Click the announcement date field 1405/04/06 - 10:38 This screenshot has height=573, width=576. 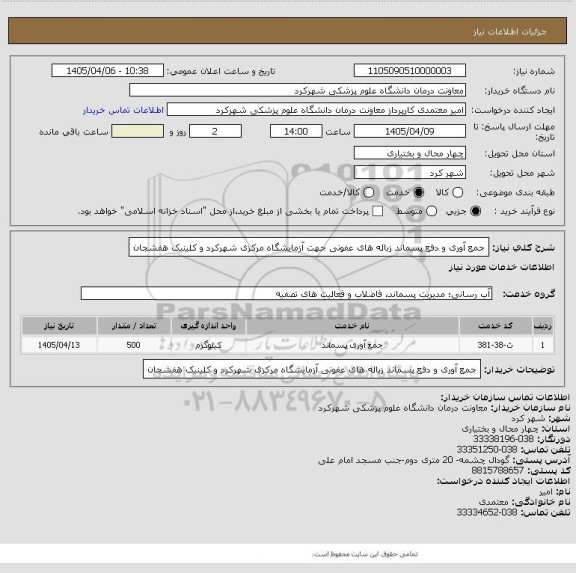coord(108,71)
